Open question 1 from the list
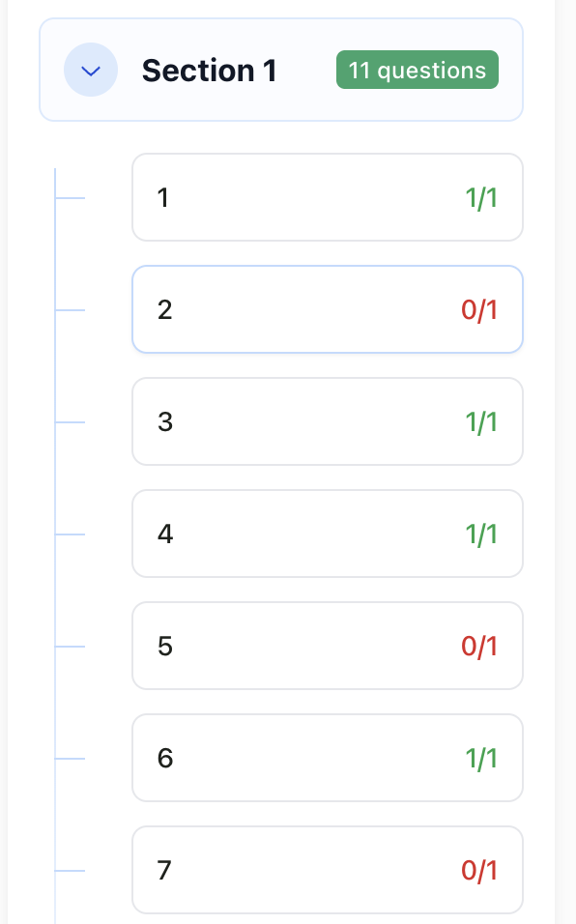Image resolution: width=576 pixels, height=924 pixels. [x=327, y=197]
